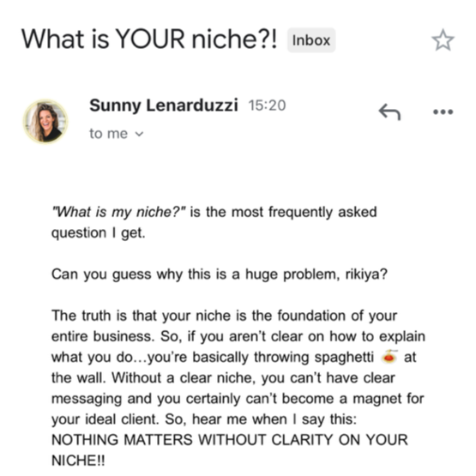Open Sunny Lenarduzzi's profile photo
This screenshot has width=476, height=476.
45,121
